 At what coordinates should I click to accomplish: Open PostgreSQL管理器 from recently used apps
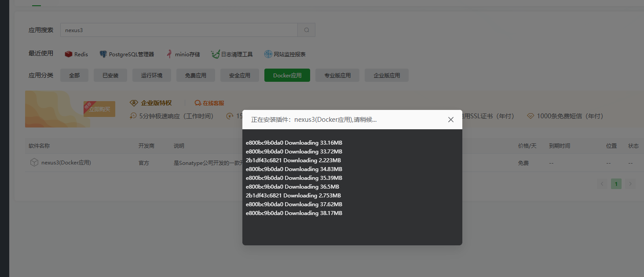tap(103, 54)
